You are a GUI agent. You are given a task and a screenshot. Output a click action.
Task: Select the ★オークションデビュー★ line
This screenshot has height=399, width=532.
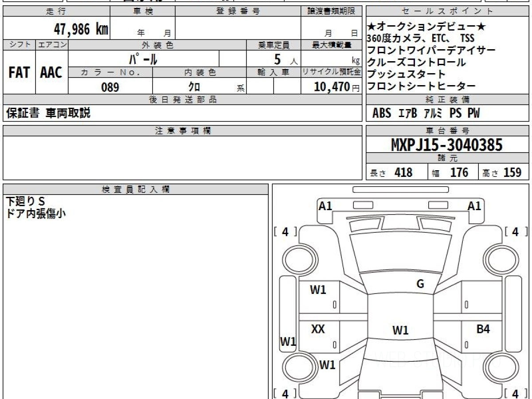(426, 27)
